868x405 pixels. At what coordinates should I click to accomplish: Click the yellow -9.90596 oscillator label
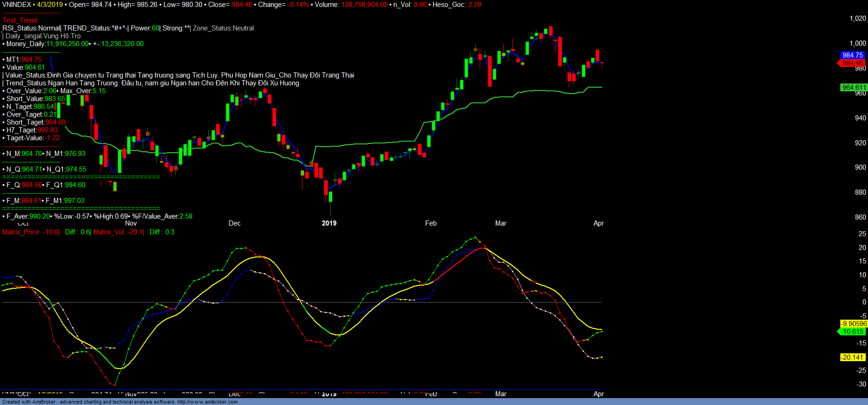click(854, 324)
